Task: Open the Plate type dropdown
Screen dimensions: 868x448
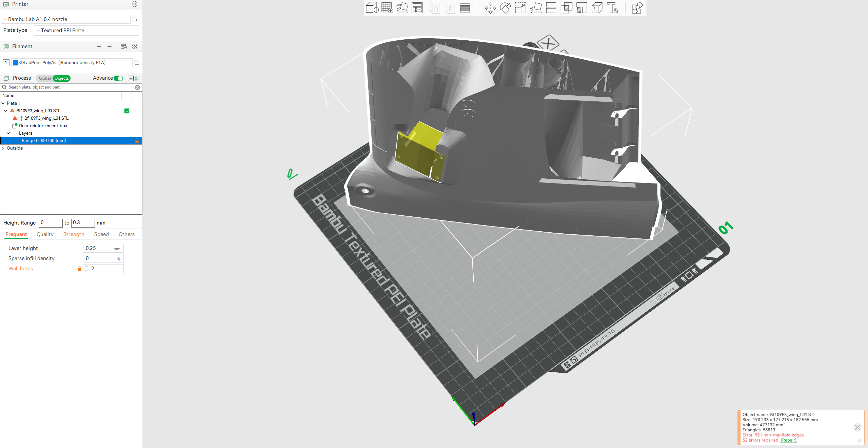Action: point(86,31)
